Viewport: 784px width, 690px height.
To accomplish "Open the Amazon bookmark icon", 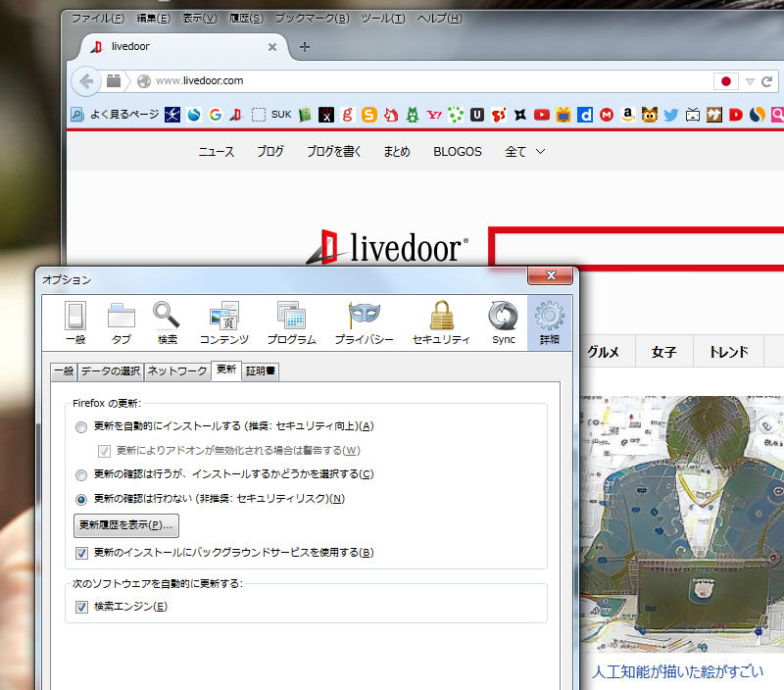I will coord(628,115).
